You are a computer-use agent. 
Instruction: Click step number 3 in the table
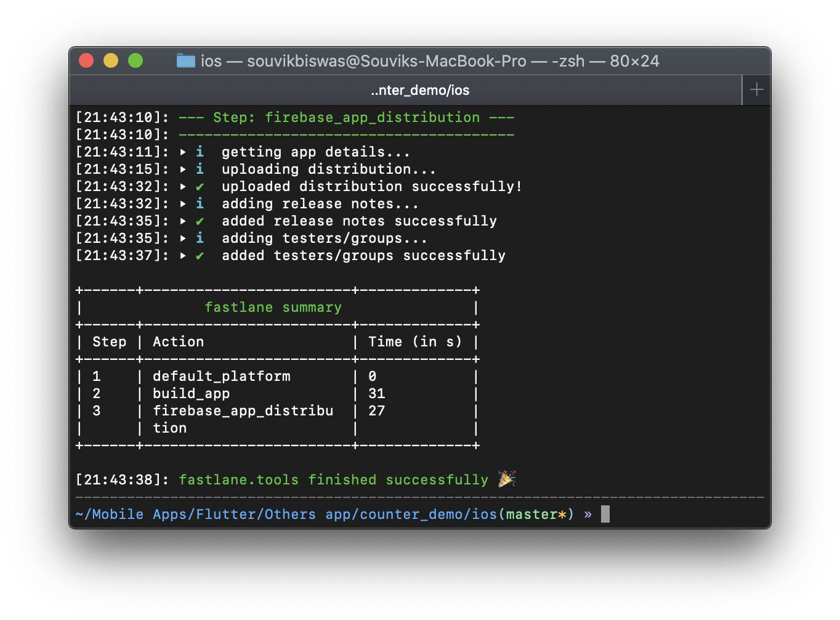pos(96,410)
